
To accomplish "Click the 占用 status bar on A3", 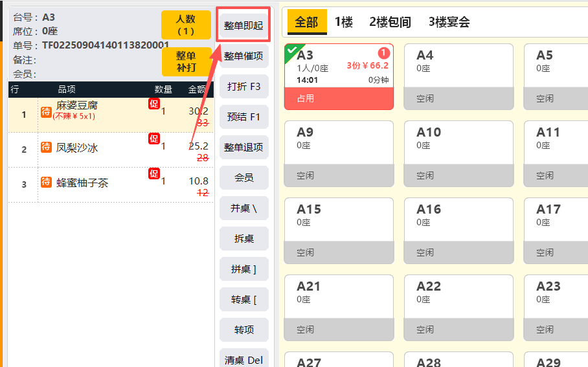I will point(339,98).
